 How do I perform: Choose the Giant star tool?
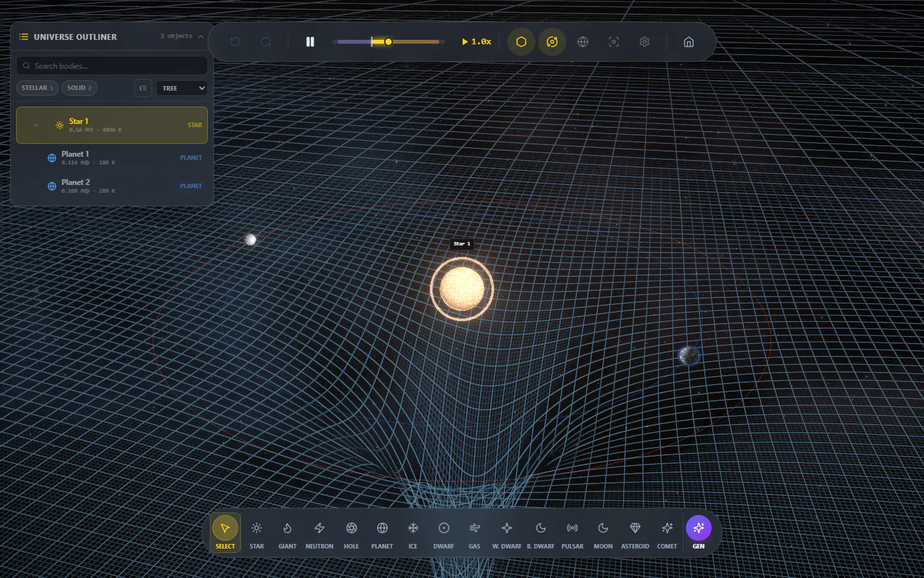coord(287,534)
